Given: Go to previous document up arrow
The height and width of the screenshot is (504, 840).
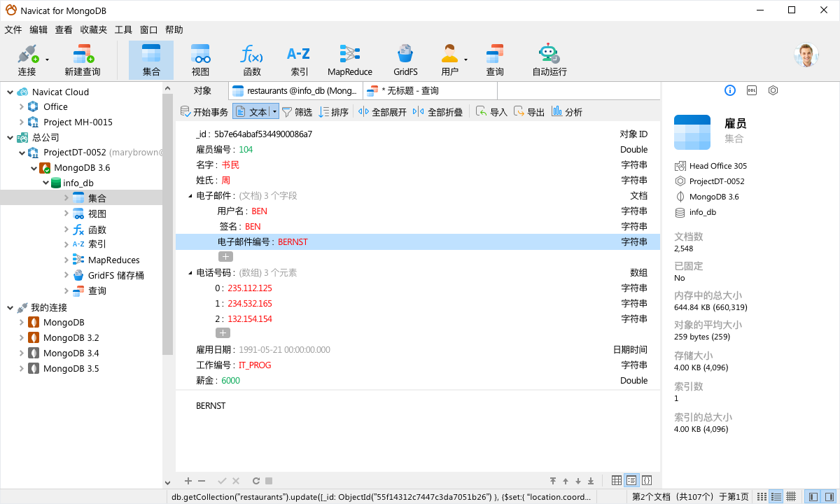Looking at the screenshot, I should (566, 481).
